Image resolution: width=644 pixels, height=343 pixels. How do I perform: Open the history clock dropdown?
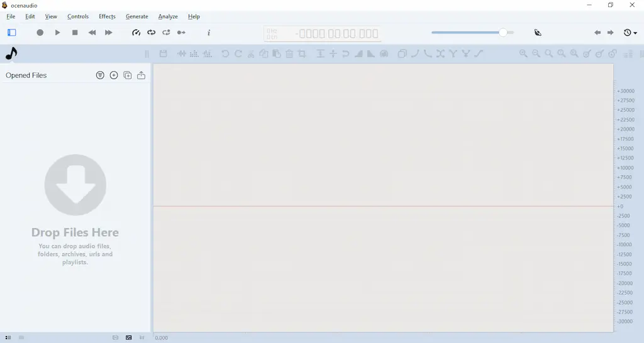pos(630,33)
